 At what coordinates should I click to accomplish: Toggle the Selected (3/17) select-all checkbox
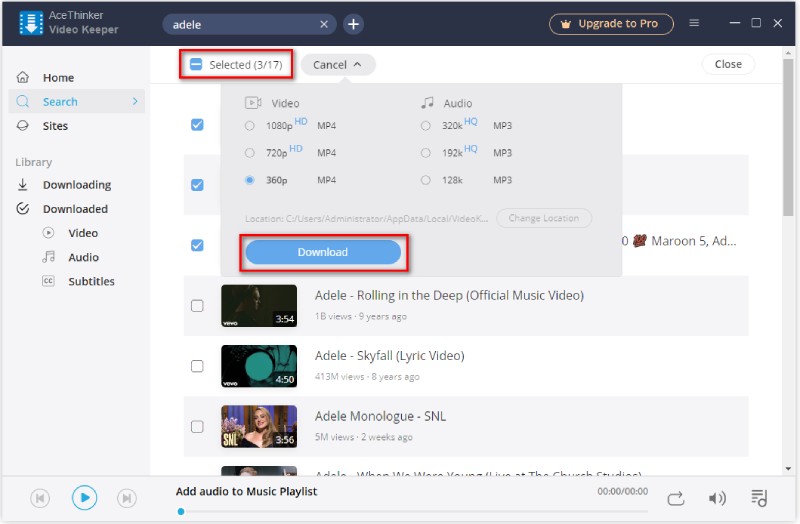pos(196,64)
